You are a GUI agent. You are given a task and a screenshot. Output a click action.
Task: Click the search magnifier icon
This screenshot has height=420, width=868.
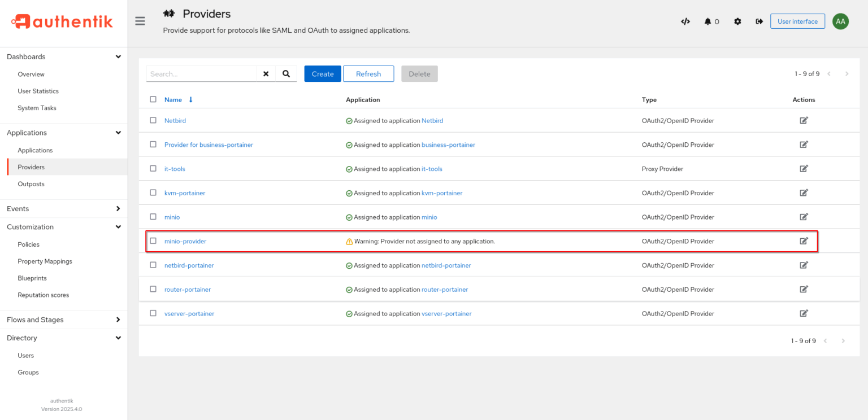(x=286, y=73)
